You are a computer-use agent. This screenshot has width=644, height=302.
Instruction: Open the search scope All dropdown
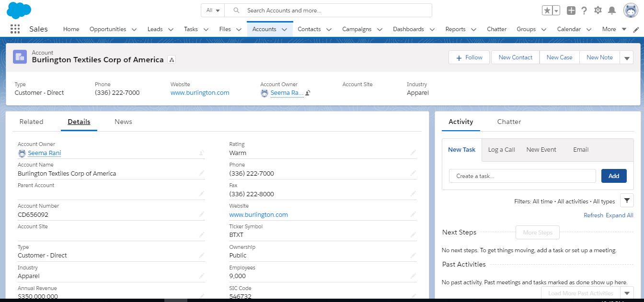212,10
